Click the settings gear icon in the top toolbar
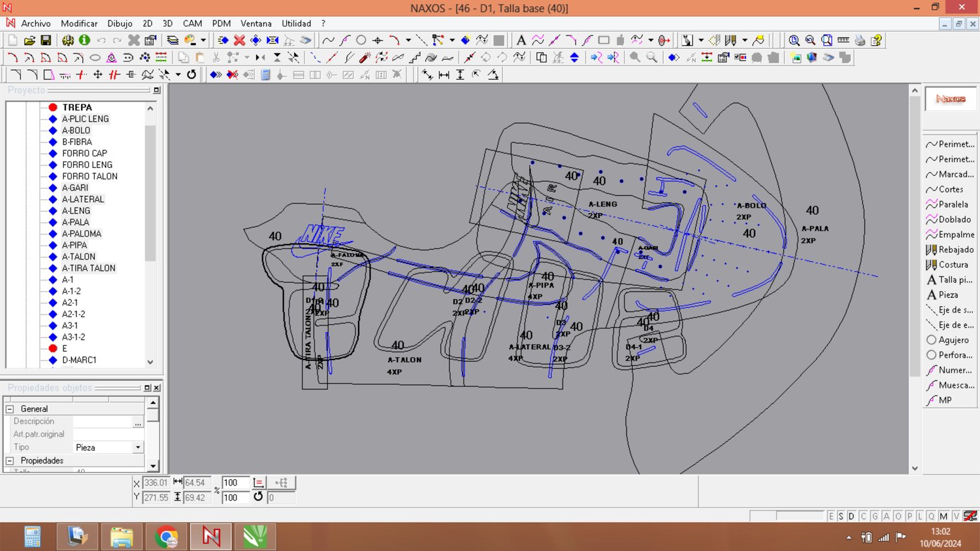Screen dimensions: 980x551 [x=68, y=41]
